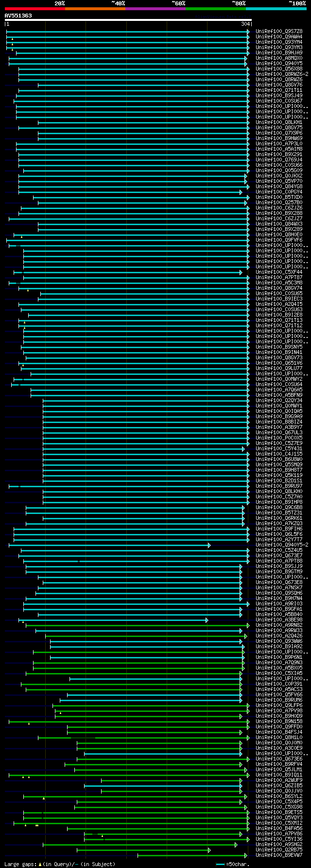Select the UniRef100_B8BIZ4 label
Viewport: 311px width, 868px height.
tap(279, 422)
